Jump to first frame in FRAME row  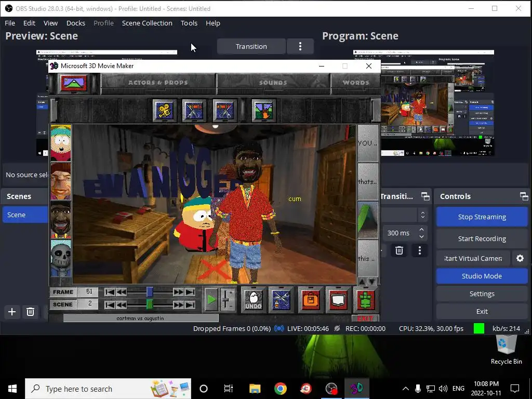[x=110, y=292]
